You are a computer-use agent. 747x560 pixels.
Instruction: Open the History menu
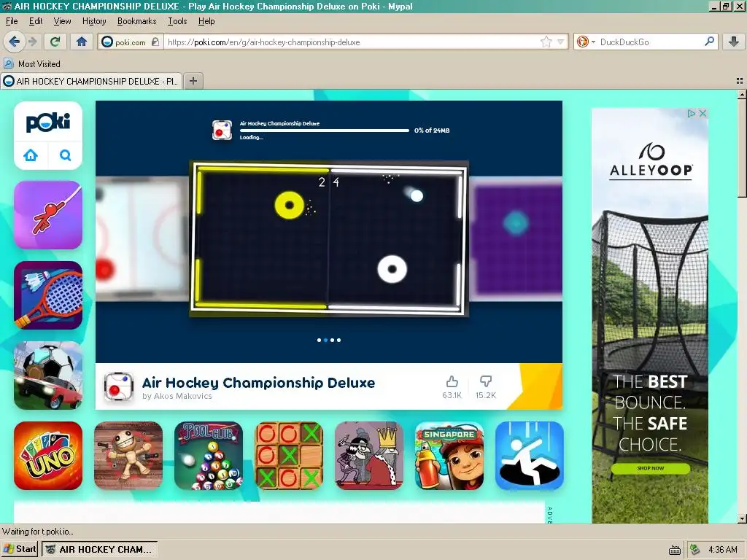[x=94, y=21]
